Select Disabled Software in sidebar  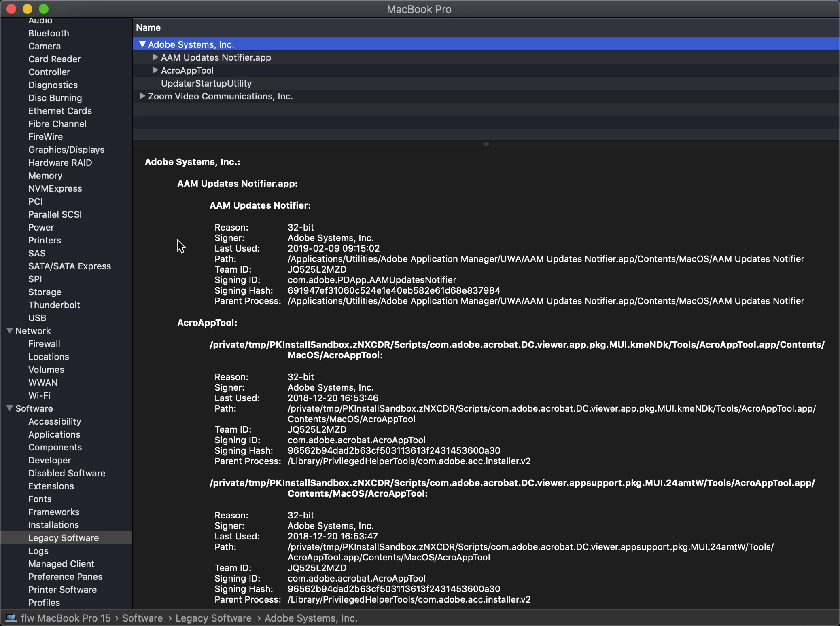[x=67, y=473]
